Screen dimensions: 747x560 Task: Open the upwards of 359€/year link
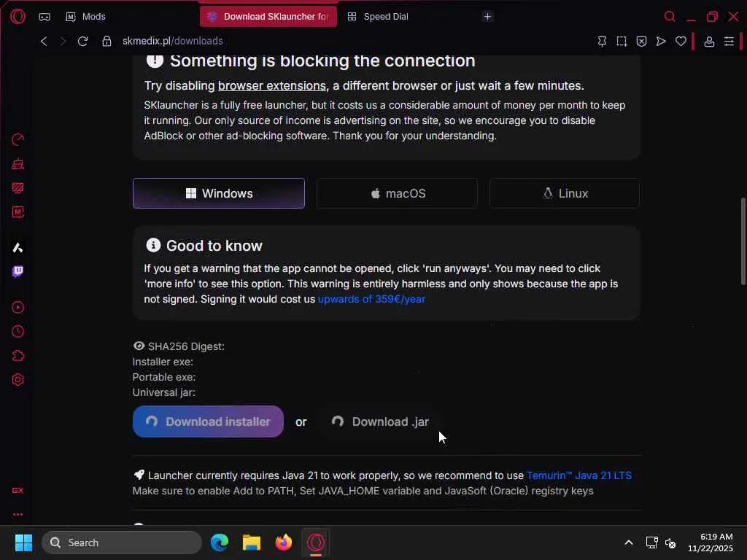[371, 299]
